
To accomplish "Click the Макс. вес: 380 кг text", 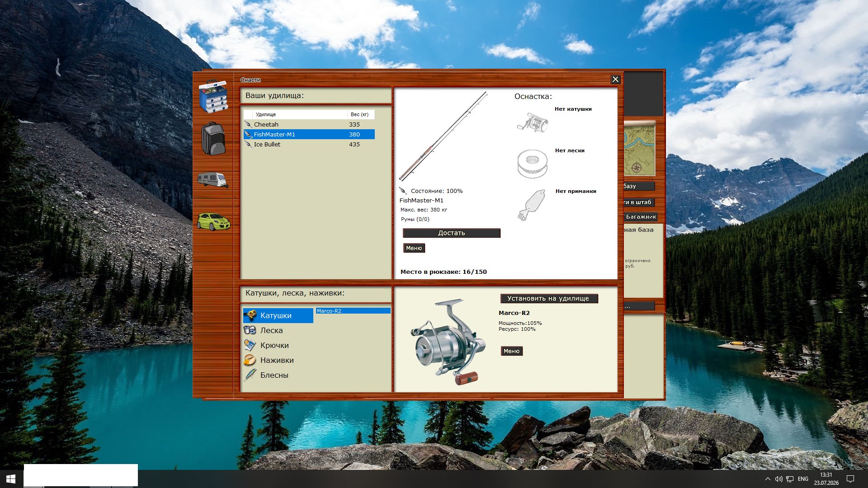I will click(x=424, y=210).
